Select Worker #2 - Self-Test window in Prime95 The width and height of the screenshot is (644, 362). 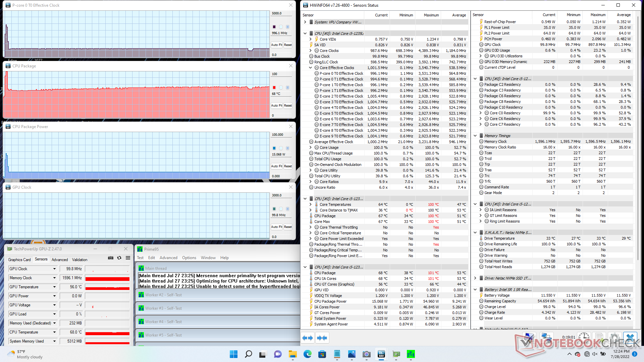tap(218, 295)
